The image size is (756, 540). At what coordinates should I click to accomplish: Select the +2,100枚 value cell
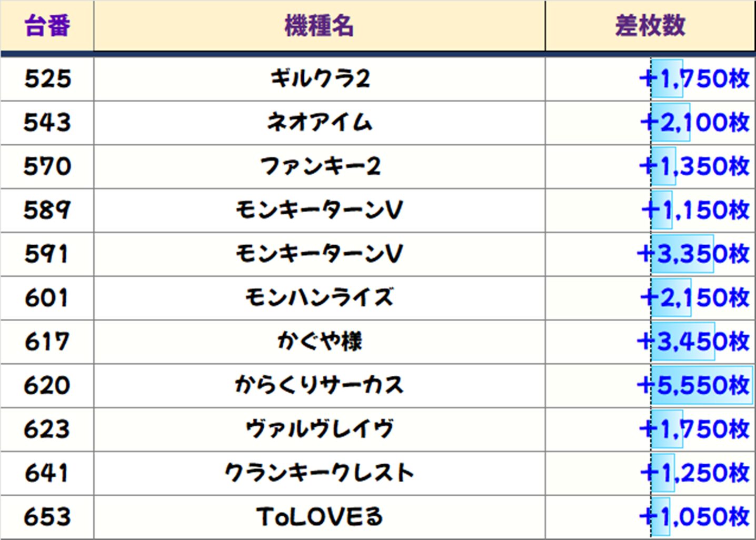pyautogui.click(x=695, y=123)
